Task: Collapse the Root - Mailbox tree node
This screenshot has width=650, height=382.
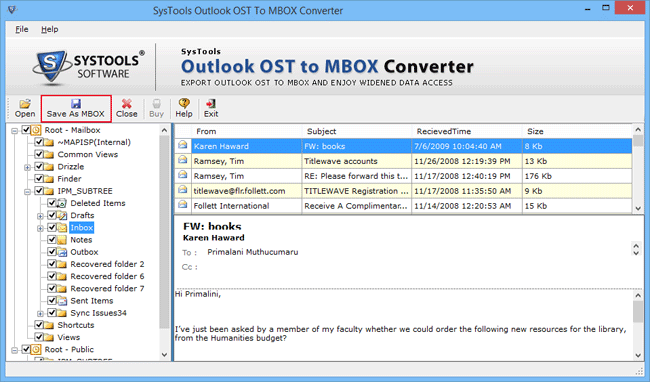Action: pyautogui.click(x=15, y=131)
